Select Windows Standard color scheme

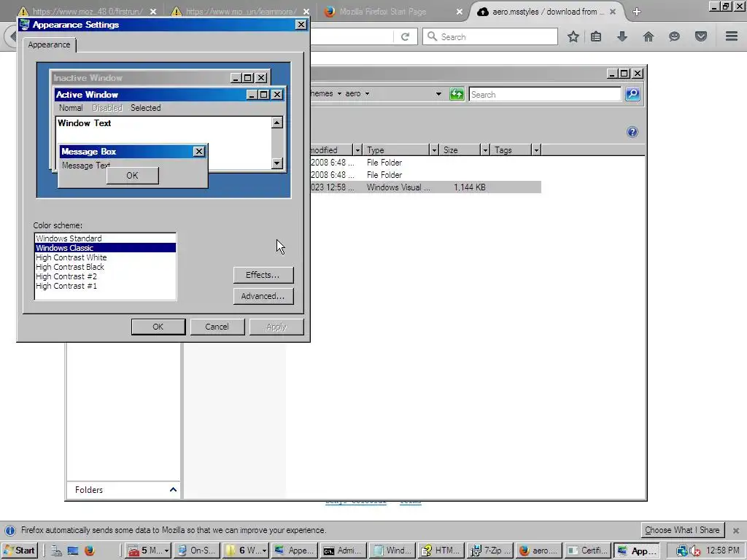click(105, 238)
